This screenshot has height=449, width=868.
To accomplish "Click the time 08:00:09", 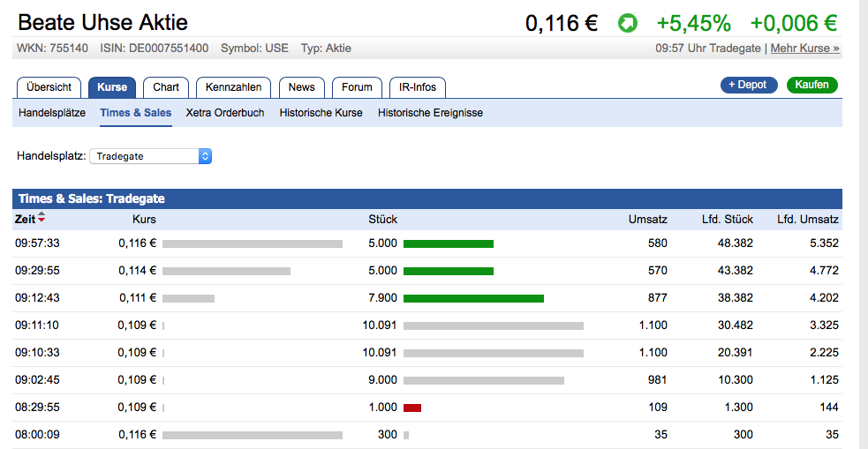I will tap(37, 435).
